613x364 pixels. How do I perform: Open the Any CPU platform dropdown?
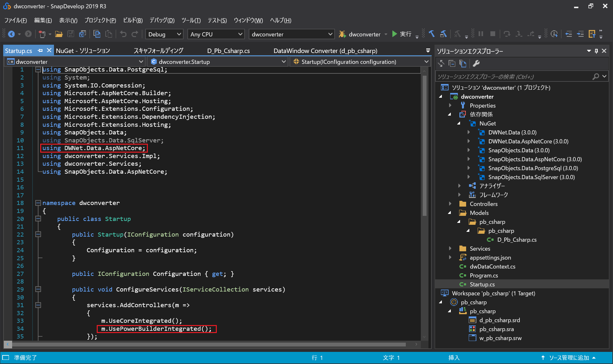216,34
